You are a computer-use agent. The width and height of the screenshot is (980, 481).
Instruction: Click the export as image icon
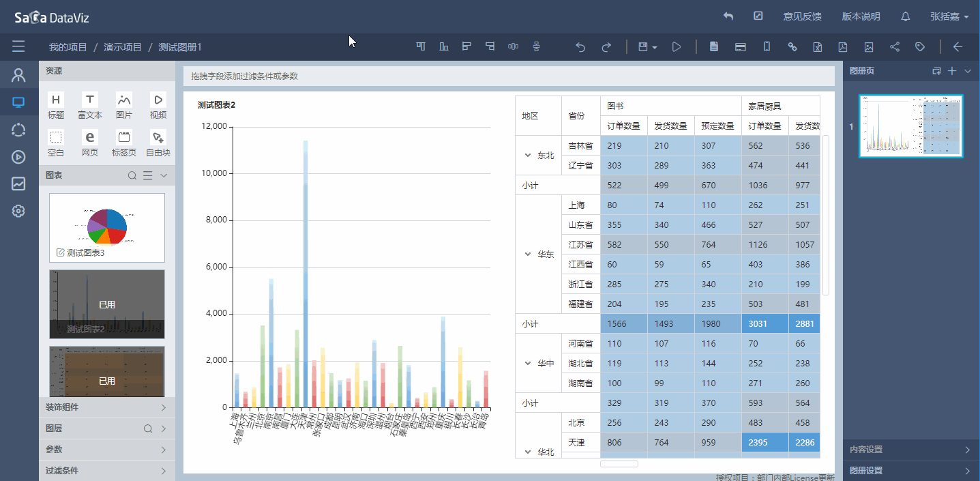coord(869,47)
